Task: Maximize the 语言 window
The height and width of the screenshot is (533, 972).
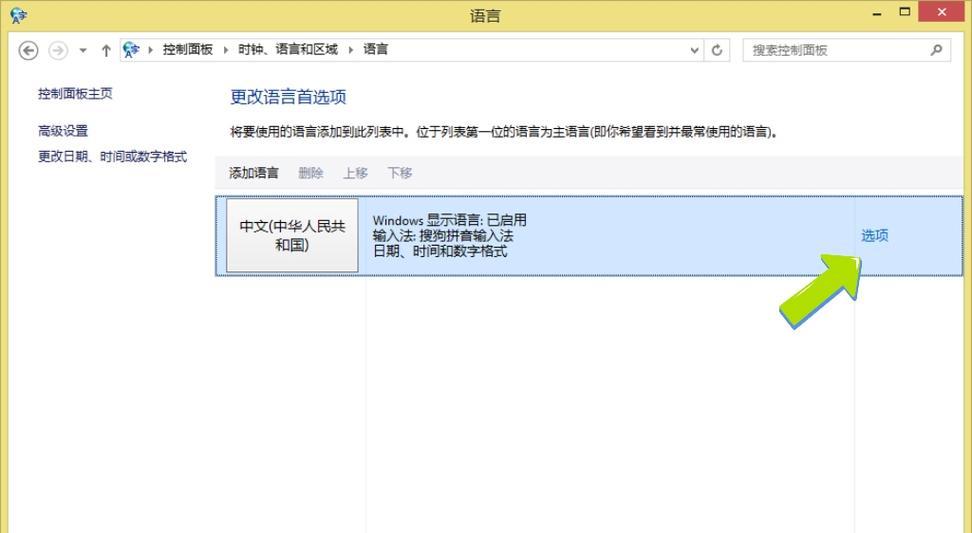Action: tap(904, 12)
